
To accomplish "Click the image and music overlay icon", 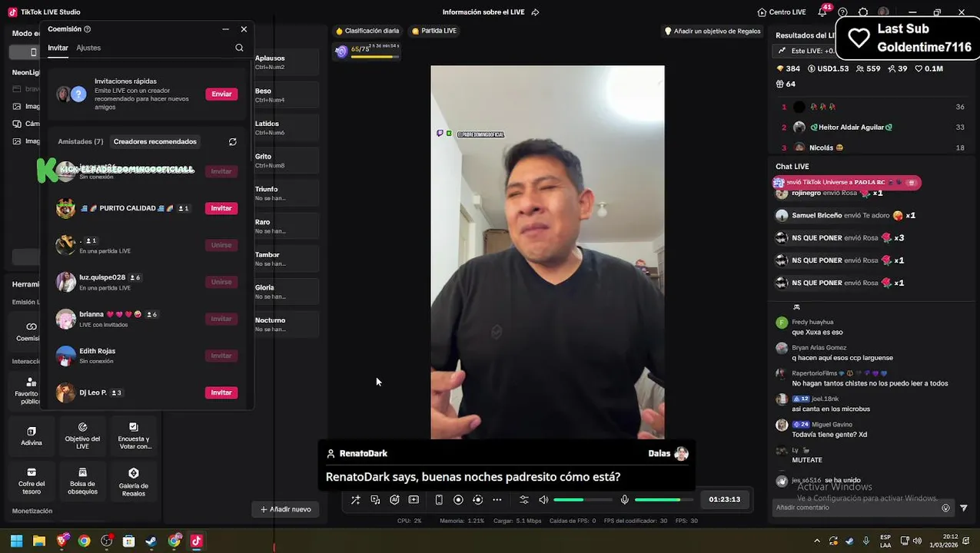I will click(x=375, y=500).
